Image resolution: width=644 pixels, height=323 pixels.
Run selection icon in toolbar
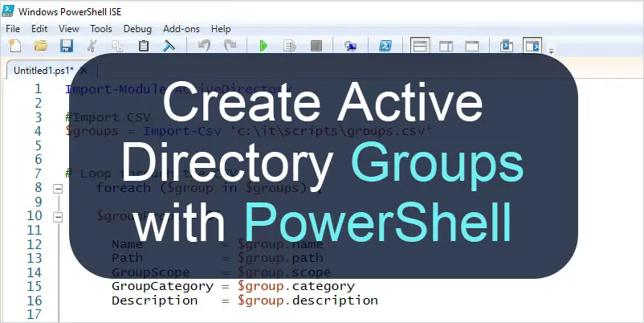[290, 46]
